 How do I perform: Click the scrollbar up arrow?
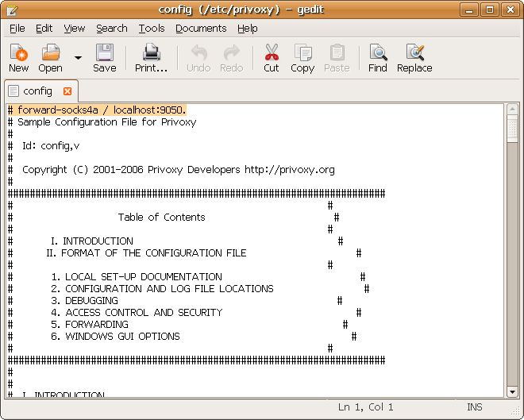point(512,110)
